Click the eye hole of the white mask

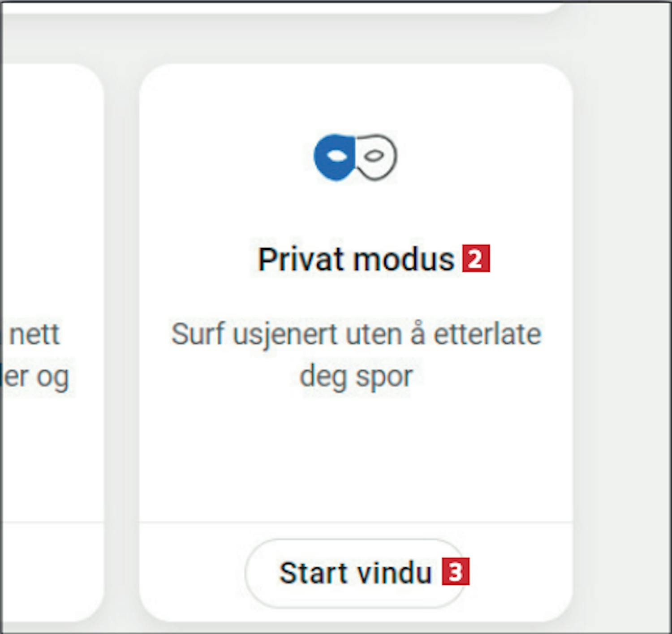tap(374, 156)
